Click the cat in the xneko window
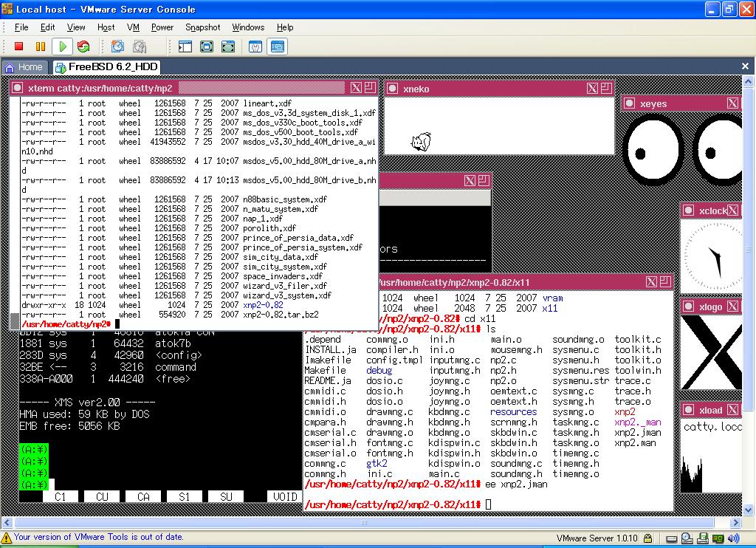Viewport: 756px width, 548px height. pyautogui.click(x=421, y=142)
